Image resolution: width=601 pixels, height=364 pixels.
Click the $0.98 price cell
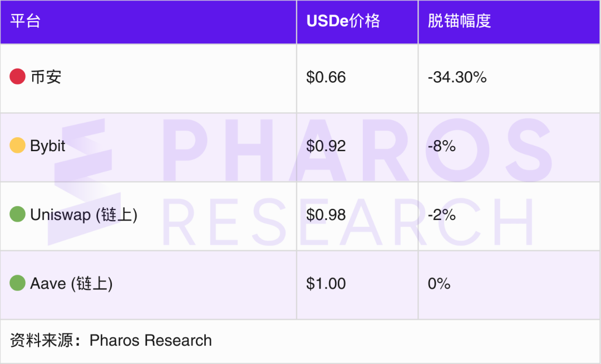[326, 215]
